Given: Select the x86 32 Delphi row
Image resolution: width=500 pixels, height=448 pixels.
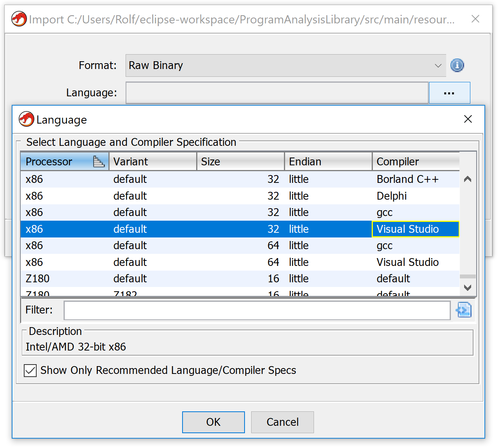Looking at the screenshot, I should [240, 196].
